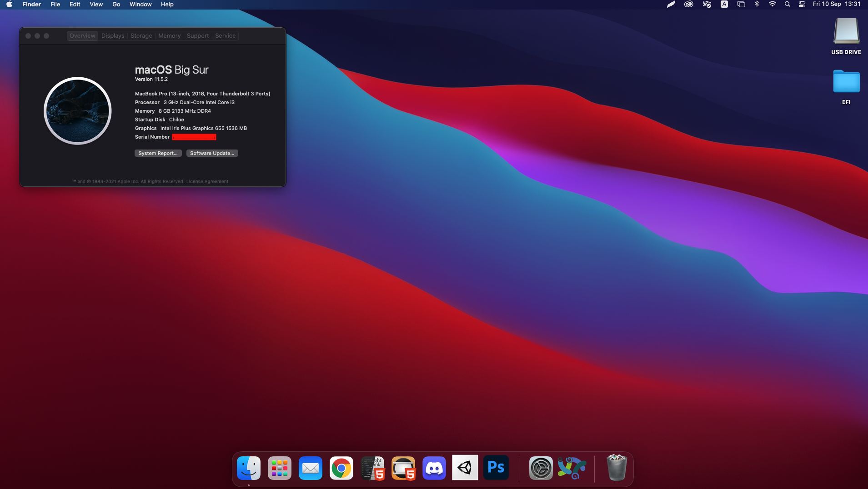Viewport: 868px width, 489px height.
Task: Open the input source 'A' menu
Action: click(x=724, y=4)
